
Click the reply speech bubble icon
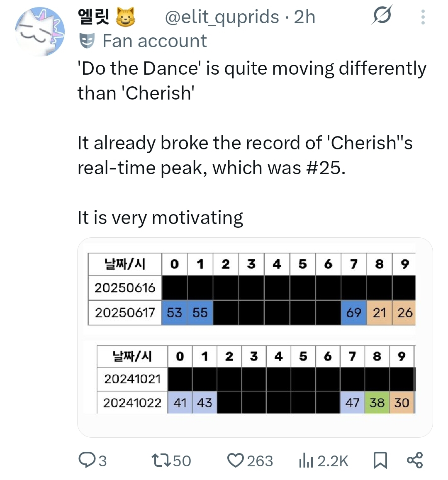(x=87, y=460)
